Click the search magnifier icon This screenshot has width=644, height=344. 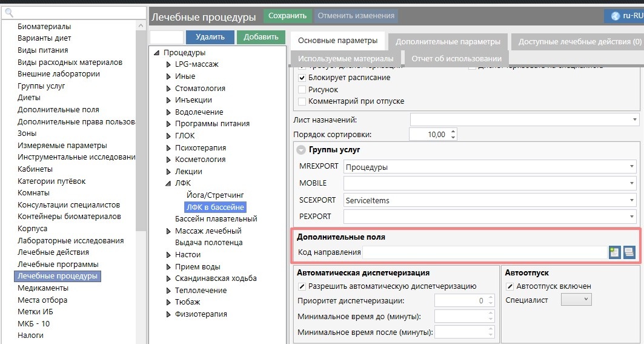click(x=8, y=12)
